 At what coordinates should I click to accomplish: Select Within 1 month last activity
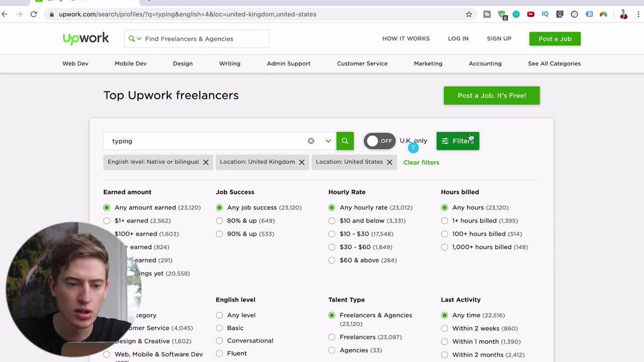tap(444, 341)
